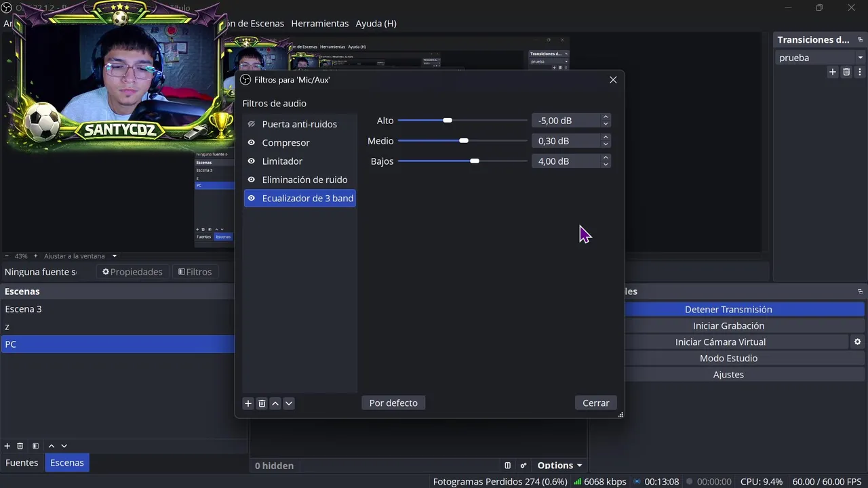
Task: Select Limitador filter row
Action: point(300,161)
